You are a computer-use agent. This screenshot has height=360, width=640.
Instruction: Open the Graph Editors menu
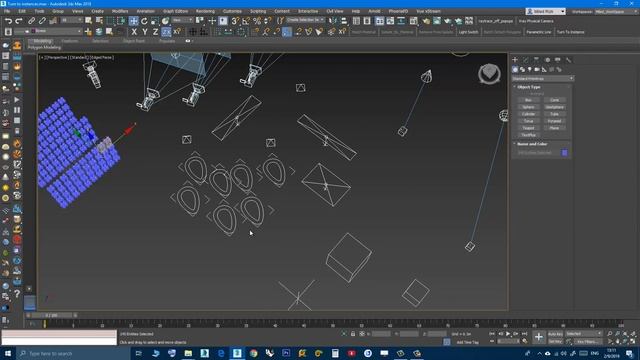(x=176, y=11)
